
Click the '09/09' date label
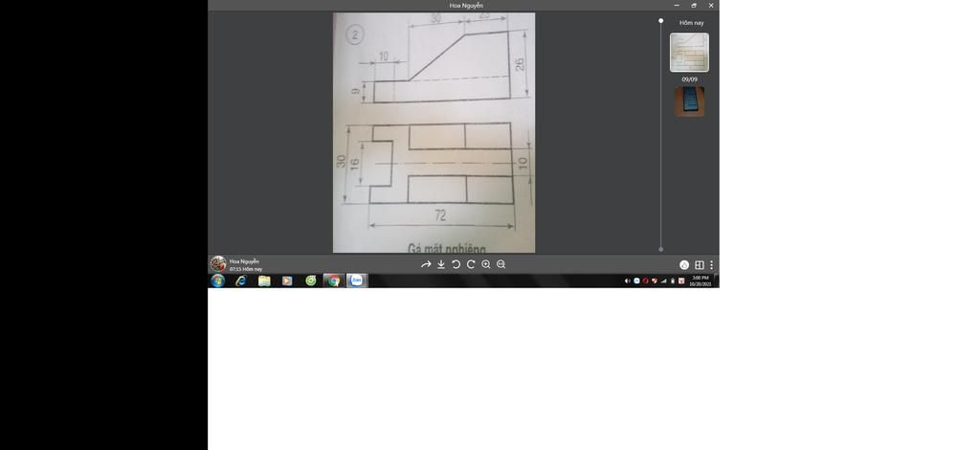(x=689, y=79)
